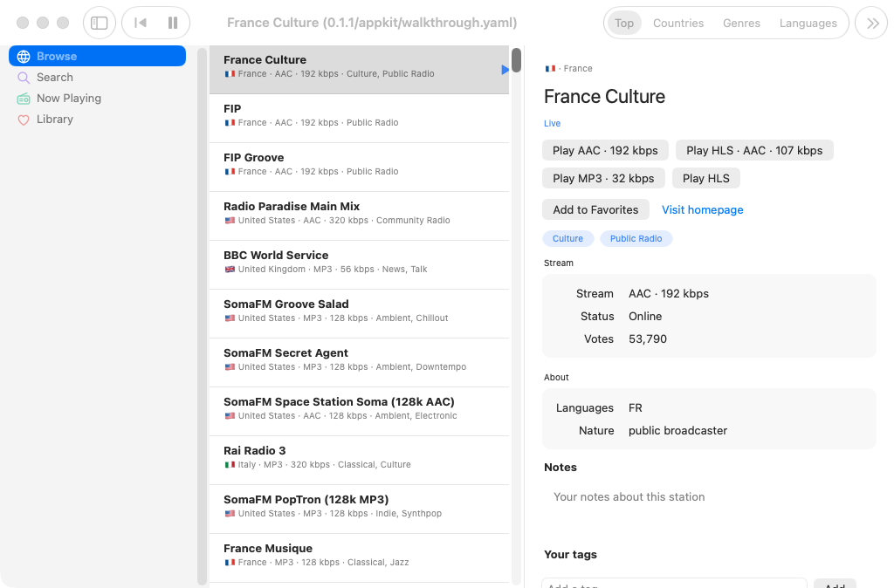Skip to previous station button
This screenshot has width=894, height=588.
click(x=140, y=23)
